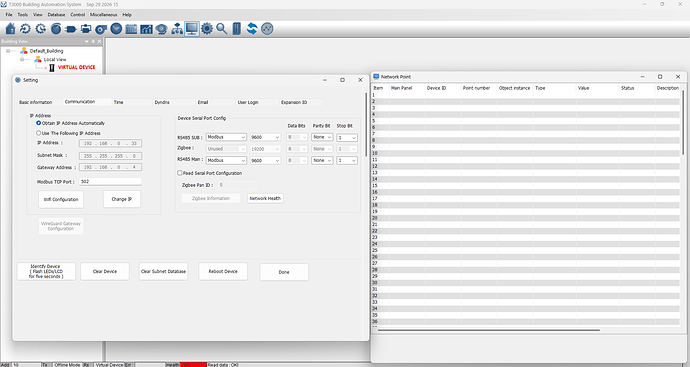
Task: Open the gear configuration toolbar icon
Action: (207, 29)
